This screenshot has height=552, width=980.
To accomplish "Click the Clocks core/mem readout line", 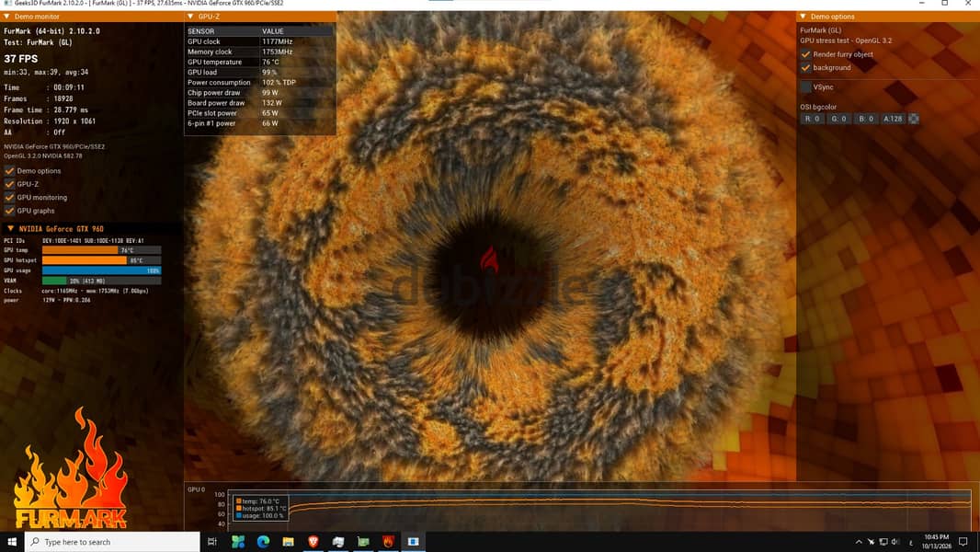I will click(76, 291).
